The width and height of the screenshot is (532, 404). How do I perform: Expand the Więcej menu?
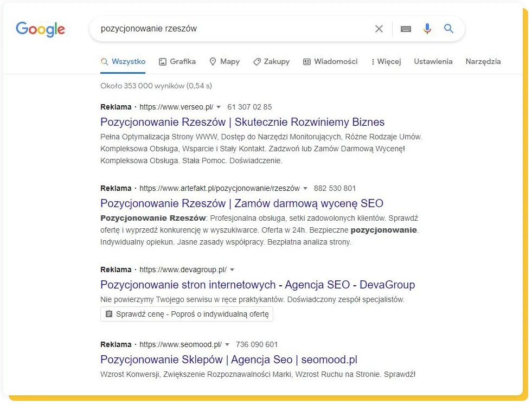click(x=386, y=62)
